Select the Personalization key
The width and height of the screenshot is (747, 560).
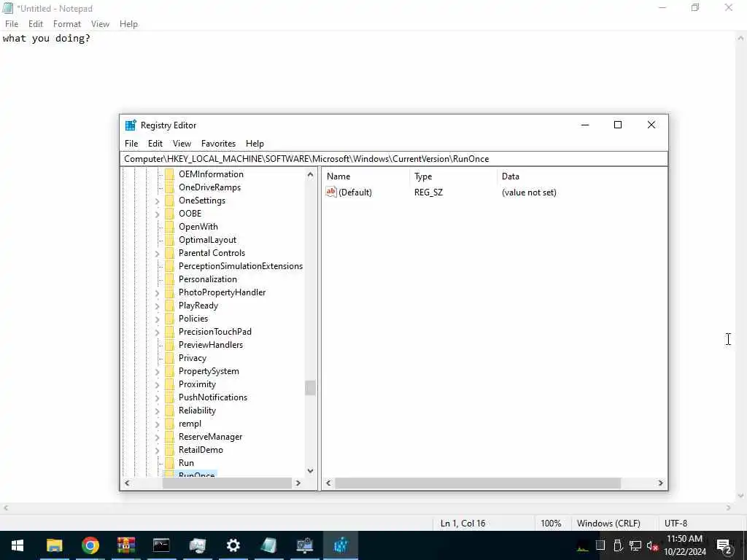tap(208, 279)
